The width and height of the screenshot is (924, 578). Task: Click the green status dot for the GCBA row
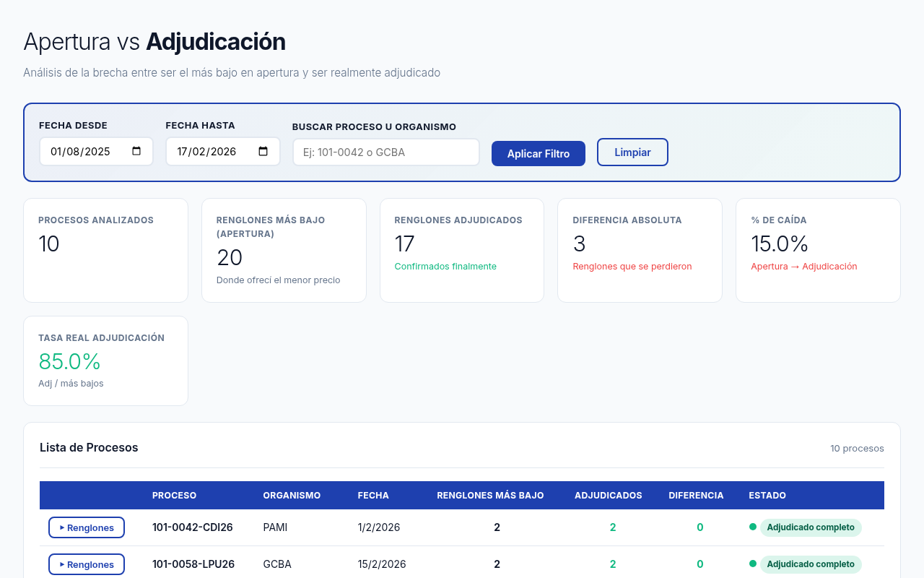(752, 564)
